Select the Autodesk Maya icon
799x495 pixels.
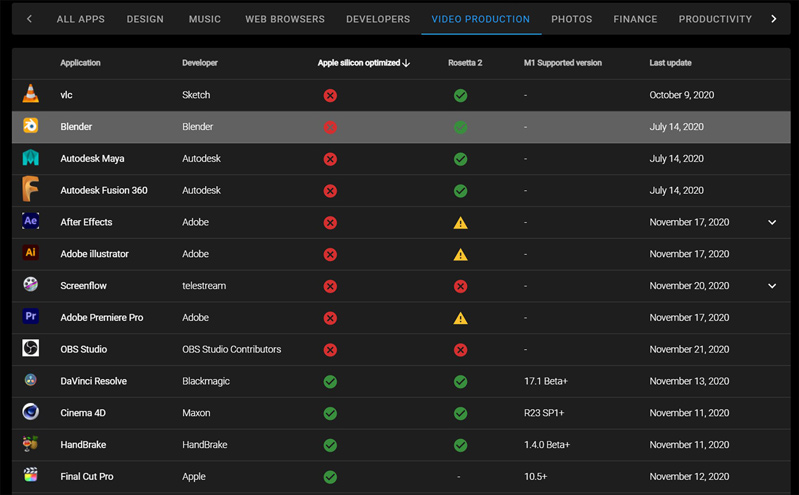31,158
